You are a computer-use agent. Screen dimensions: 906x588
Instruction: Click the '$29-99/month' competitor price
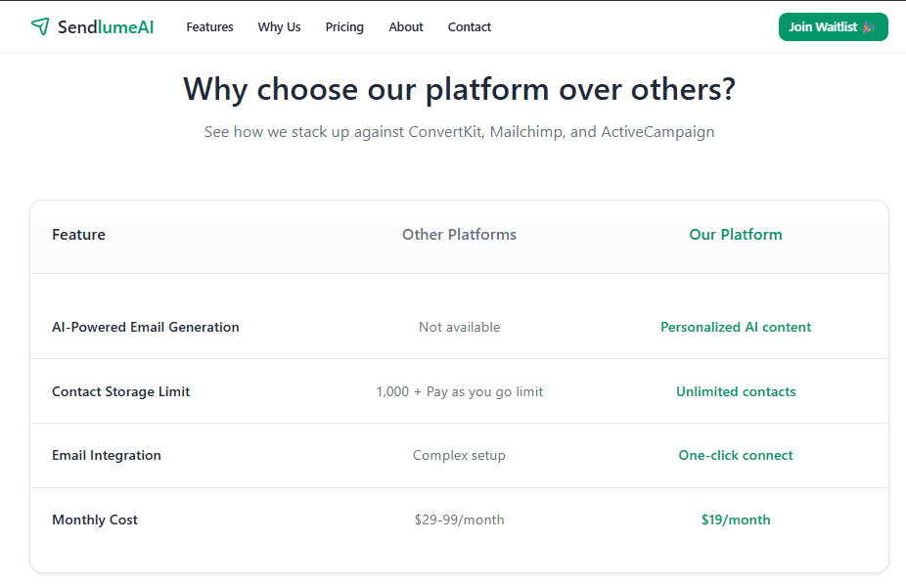point(459,520)
